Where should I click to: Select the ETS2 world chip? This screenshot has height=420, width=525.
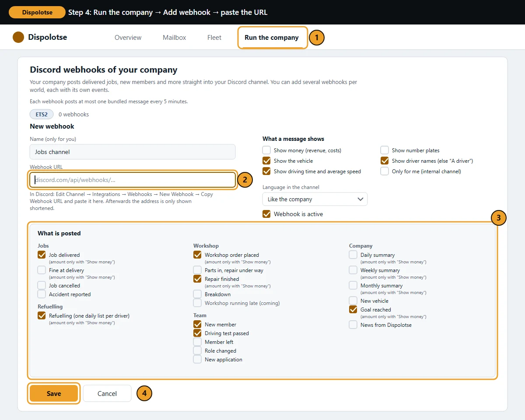[x=42, y=114]
